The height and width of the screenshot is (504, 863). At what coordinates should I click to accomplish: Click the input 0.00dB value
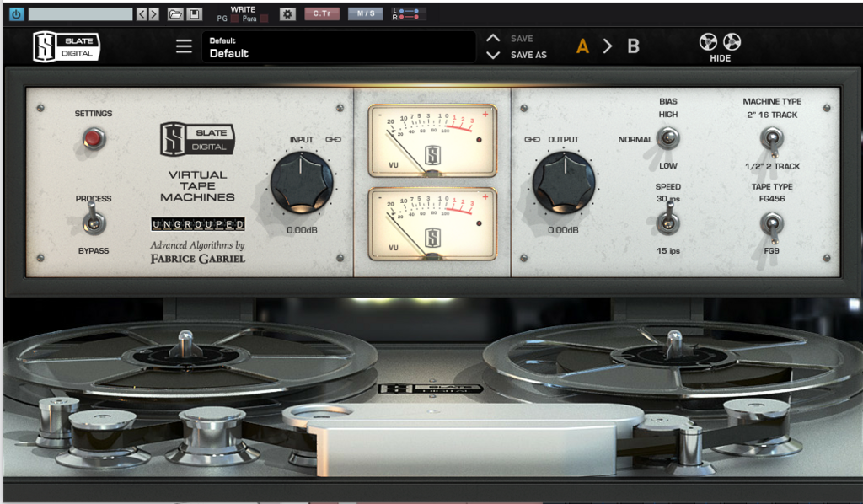point(302,230)
